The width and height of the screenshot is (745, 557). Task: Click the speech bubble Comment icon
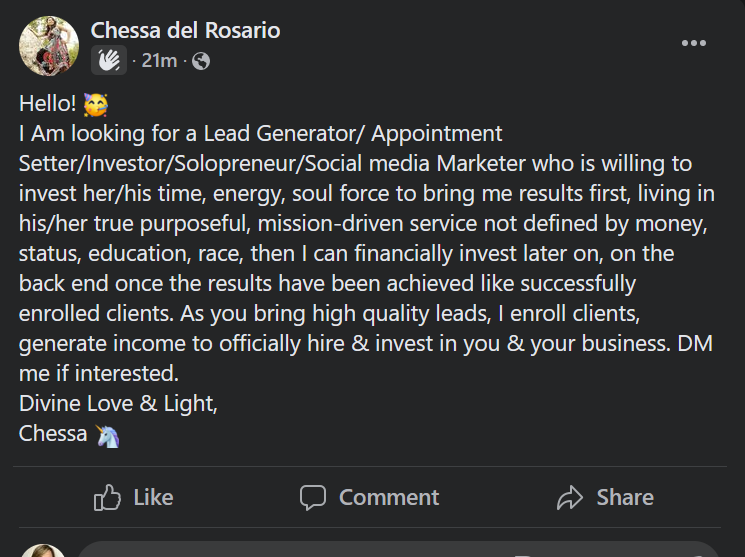click(x=313, y=497)
